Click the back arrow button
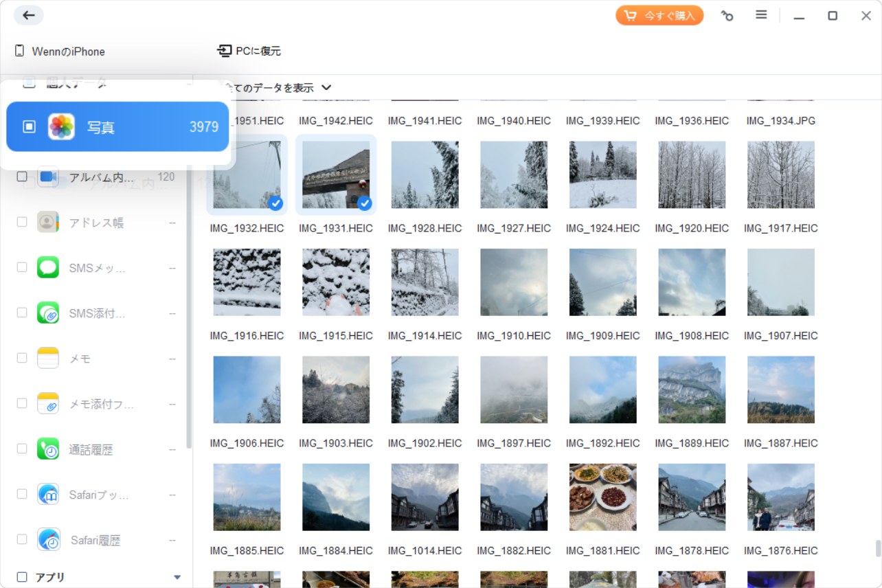The height and width of the screenshot is (588, 882). pyautogui.click(x=28, y=15)
